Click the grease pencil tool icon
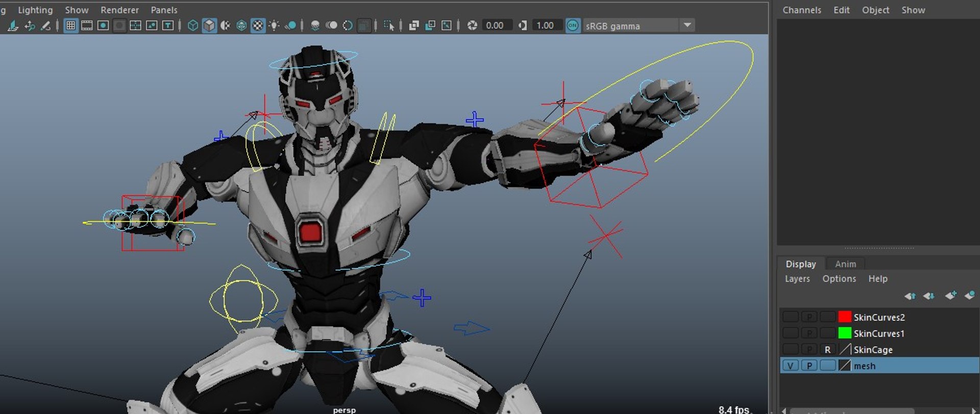 46,25
